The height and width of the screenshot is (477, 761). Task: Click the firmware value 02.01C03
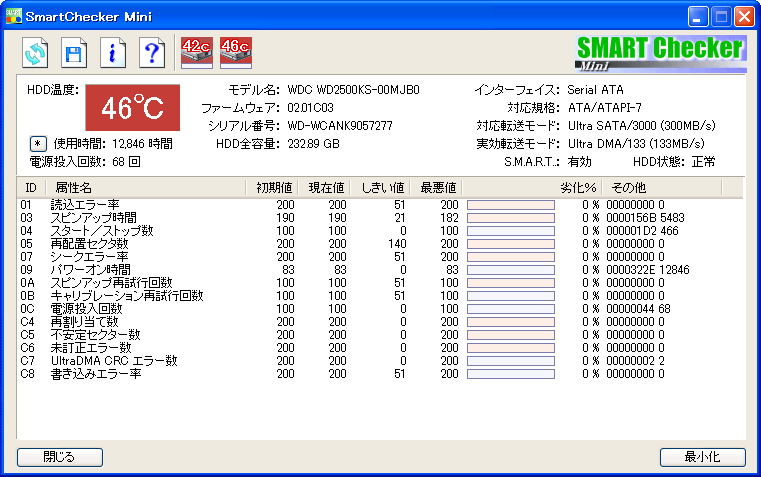pyautogui.click(x=310, y=108)
